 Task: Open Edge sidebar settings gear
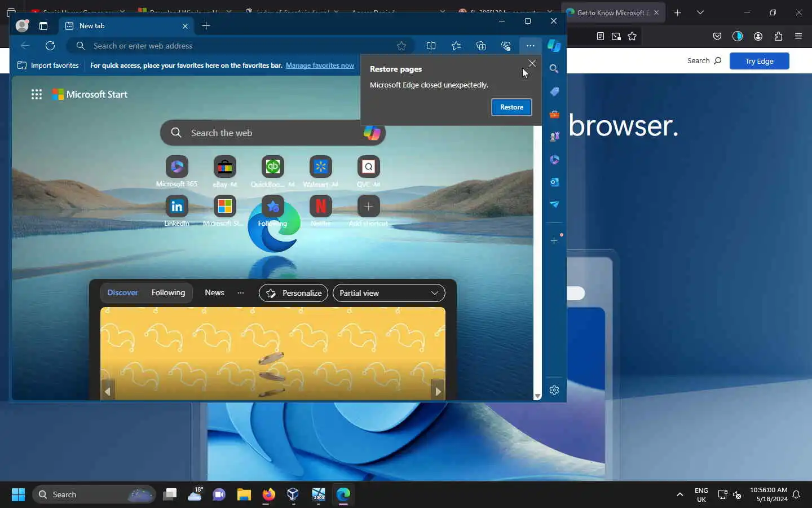(x=554, y=390)
